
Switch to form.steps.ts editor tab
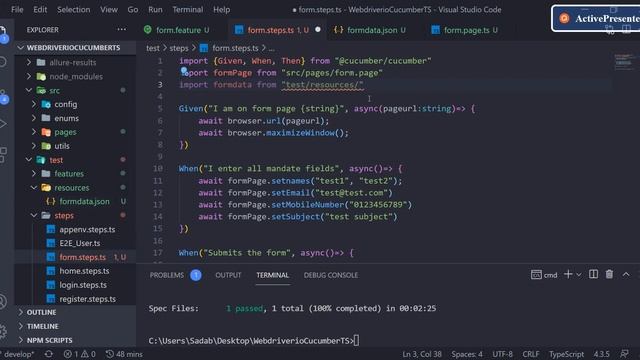pos(277,30)
